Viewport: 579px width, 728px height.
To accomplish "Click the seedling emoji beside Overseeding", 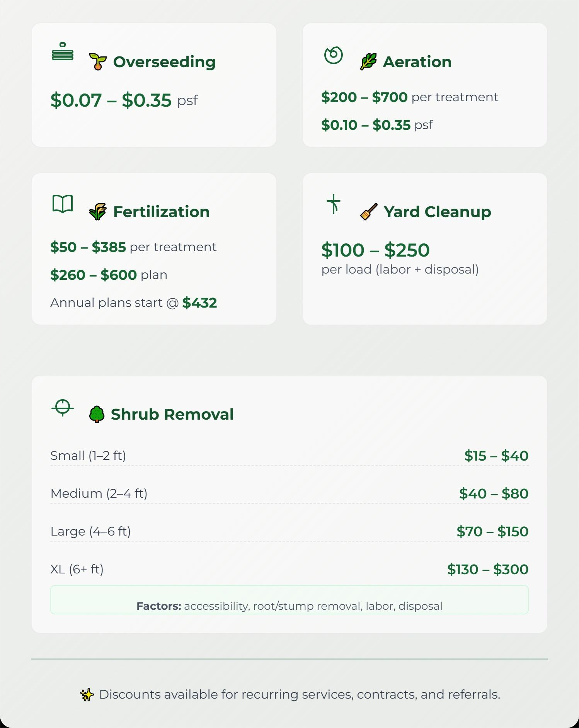I will (x=98, y=62).
